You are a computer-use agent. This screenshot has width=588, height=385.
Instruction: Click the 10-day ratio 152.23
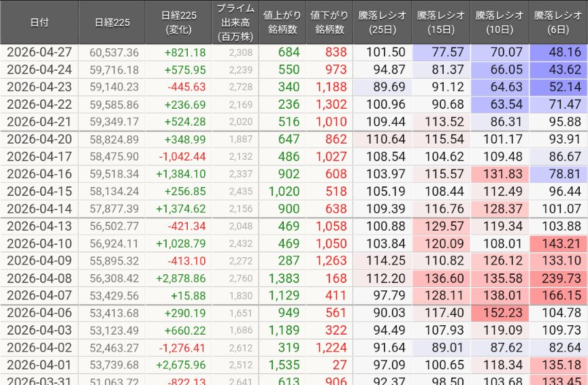coord(503,313)
